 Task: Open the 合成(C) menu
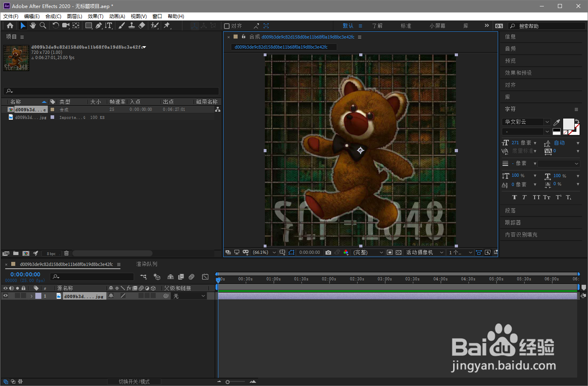53,16
